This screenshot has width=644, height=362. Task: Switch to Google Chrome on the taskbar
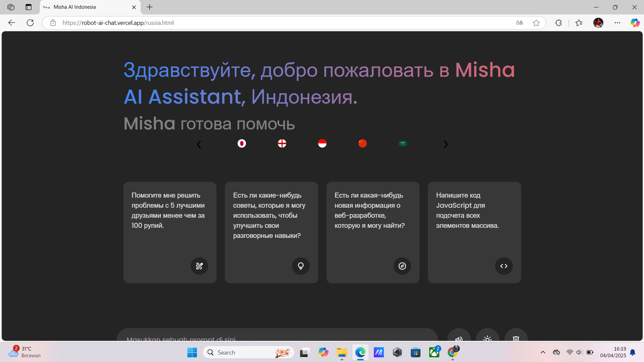pos(453,353)
